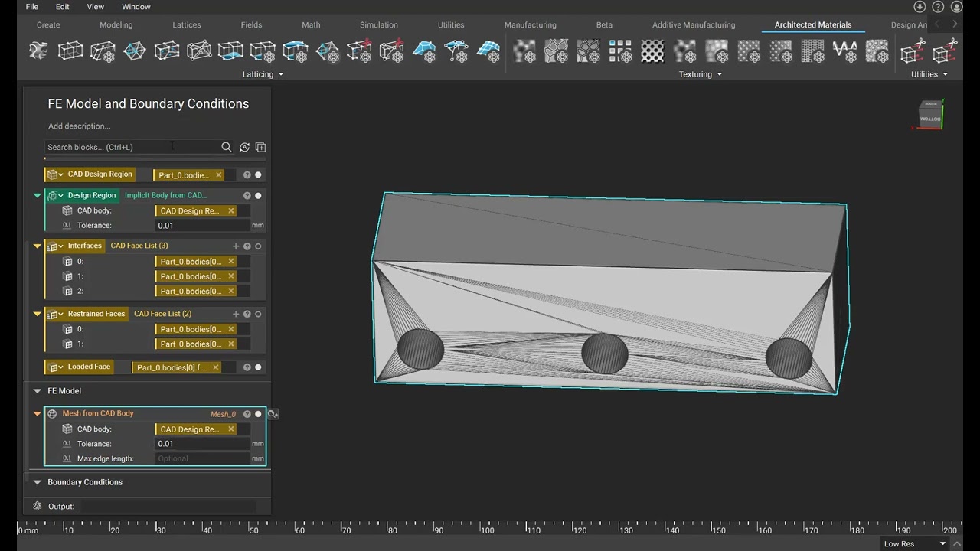Open the Window menu
The width and height of the screenshot is (980, 551).
pyautogui.click(x=136, y=7)
